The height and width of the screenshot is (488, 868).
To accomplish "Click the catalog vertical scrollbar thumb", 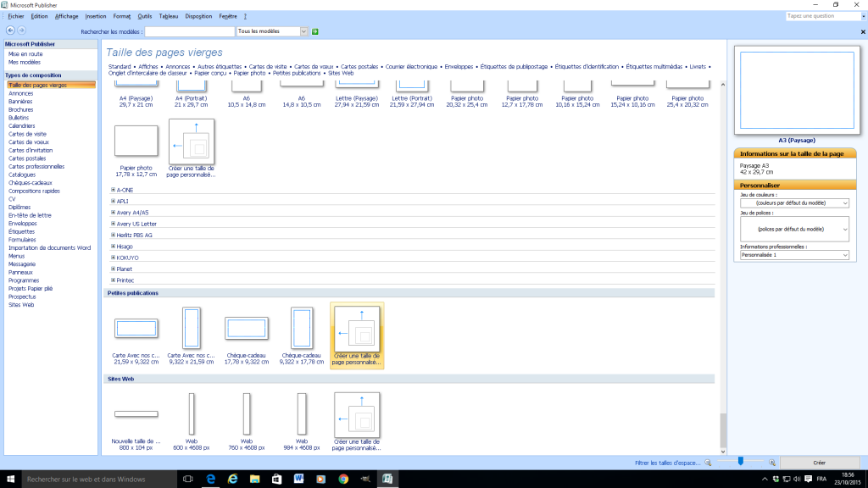I will point(723,430).
